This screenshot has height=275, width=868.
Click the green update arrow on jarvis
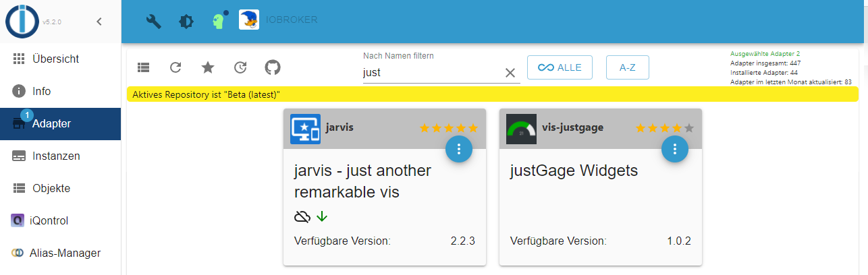(x=321, y=216)
